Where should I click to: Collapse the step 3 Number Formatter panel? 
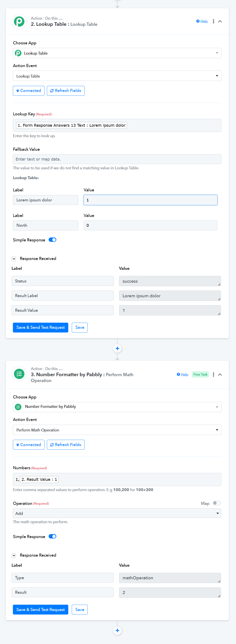click(220, 374)
